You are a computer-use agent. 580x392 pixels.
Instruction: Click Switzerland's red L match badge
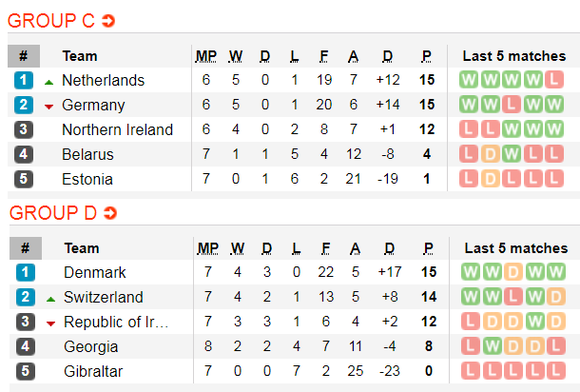pyautogui.click(x=513, y=297)
